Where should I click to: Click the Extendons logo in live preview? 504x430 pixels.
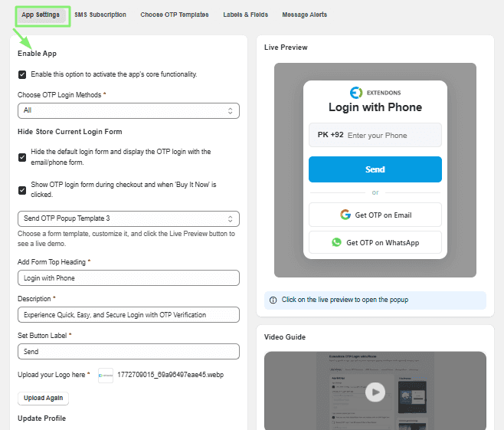[375, 93]
